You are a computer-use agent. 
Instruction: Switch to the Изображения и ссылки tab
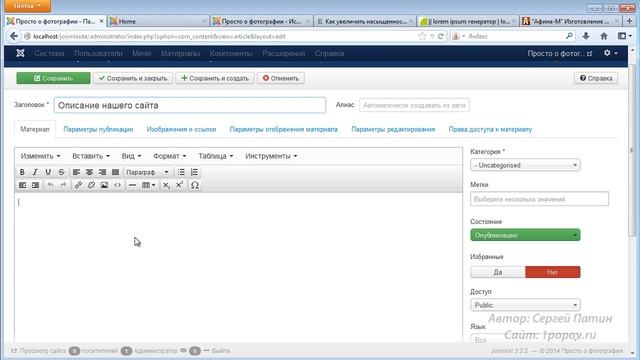[181, 129]
